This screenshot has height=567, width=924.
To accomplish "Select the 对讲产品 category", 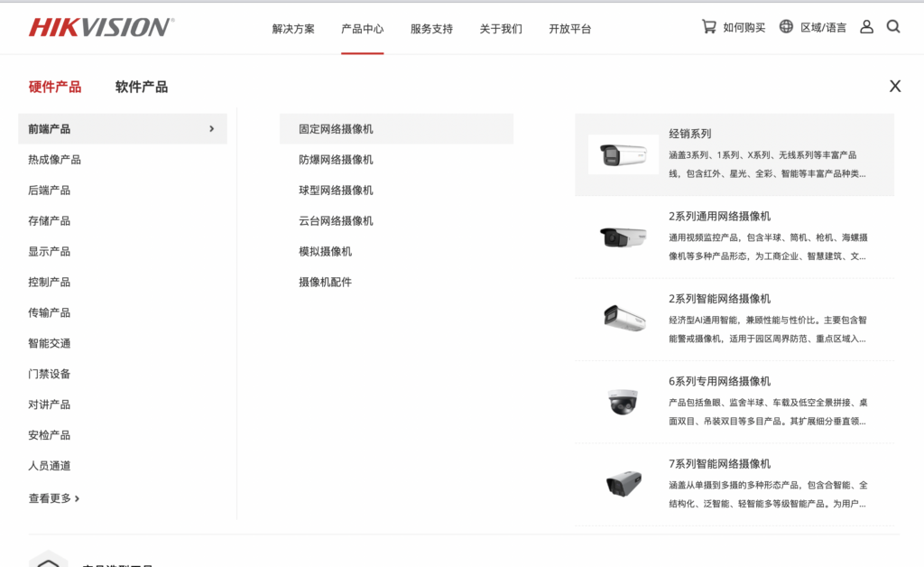I will click(49, 404).
